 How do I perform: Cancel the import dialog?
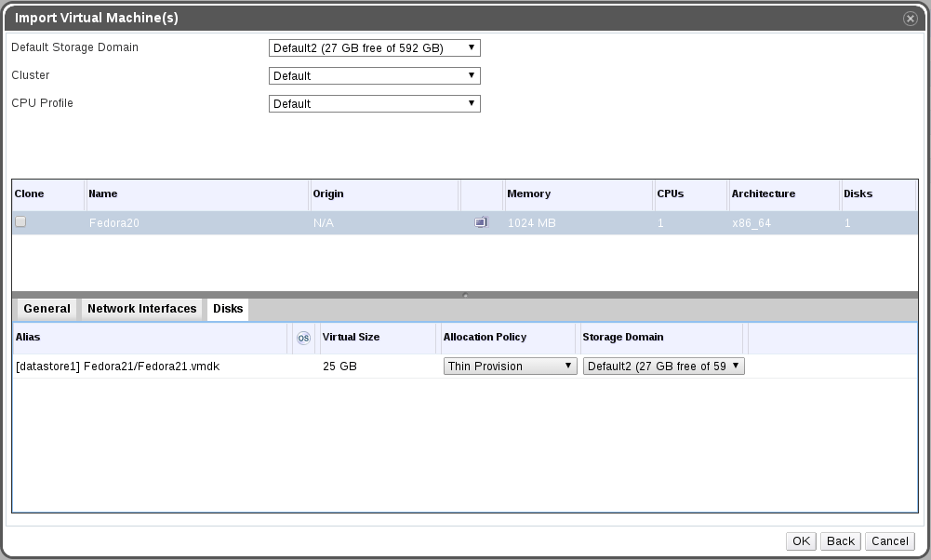click(890, 541)
